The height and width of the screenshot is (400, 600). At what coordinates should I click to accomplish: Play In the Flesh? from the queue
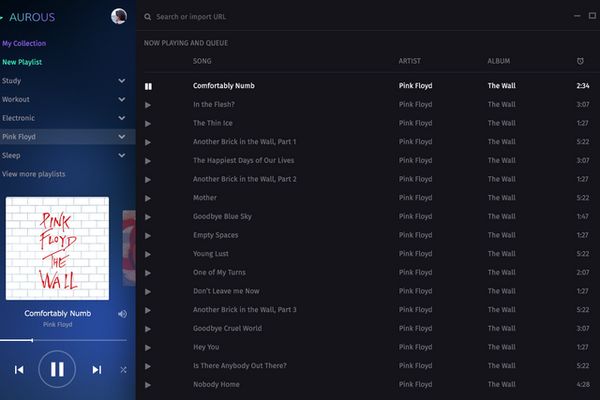[x=148, y=105]
